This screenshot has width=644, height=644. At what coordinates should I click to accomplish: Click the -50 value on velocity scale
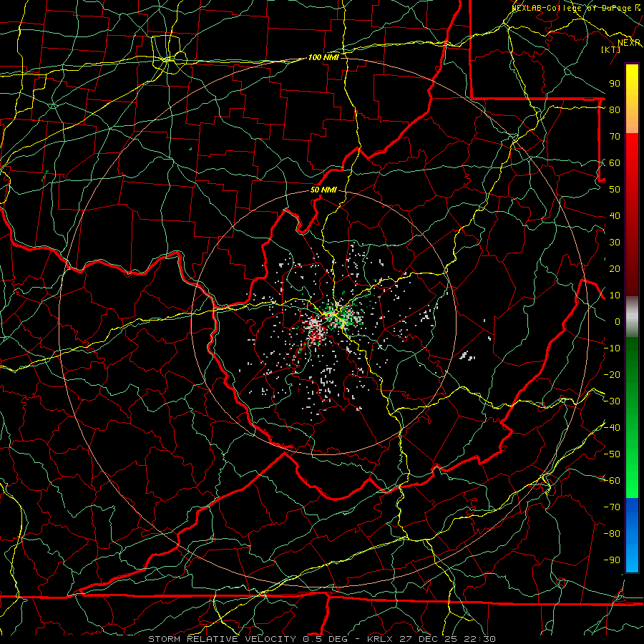click(x=612, y=454)
